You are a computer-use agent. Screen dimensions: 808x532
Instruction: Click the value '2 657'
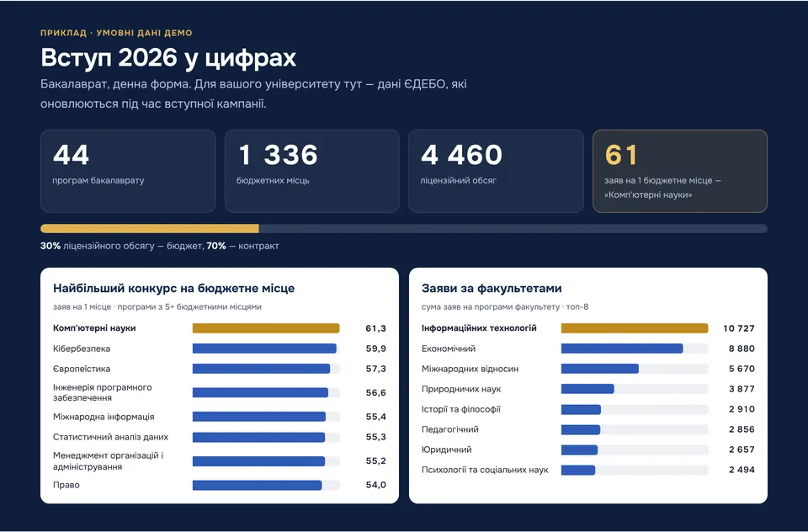[x=742, y=450]
